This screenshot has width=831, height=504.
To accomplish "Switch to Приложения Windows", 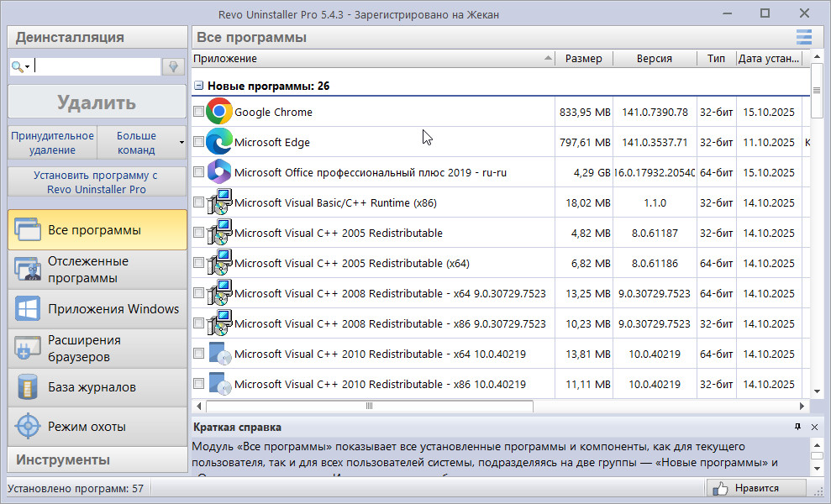I will [97, 309].
